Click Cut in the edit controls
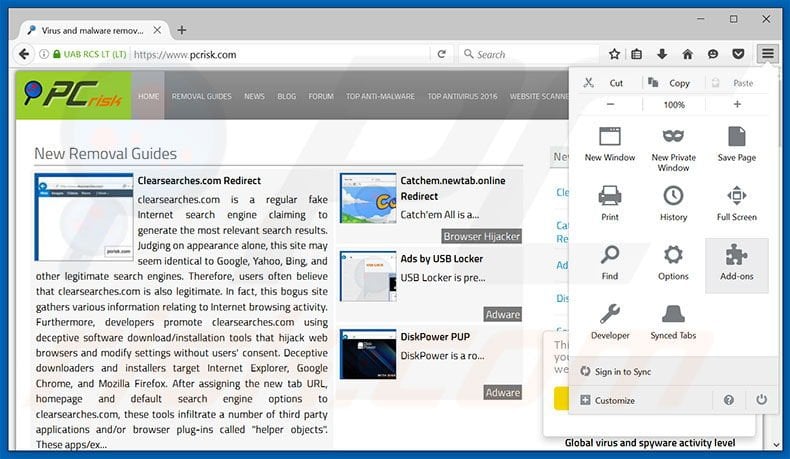This screenshot has height=459, width=790. click(x=606, y=83)
